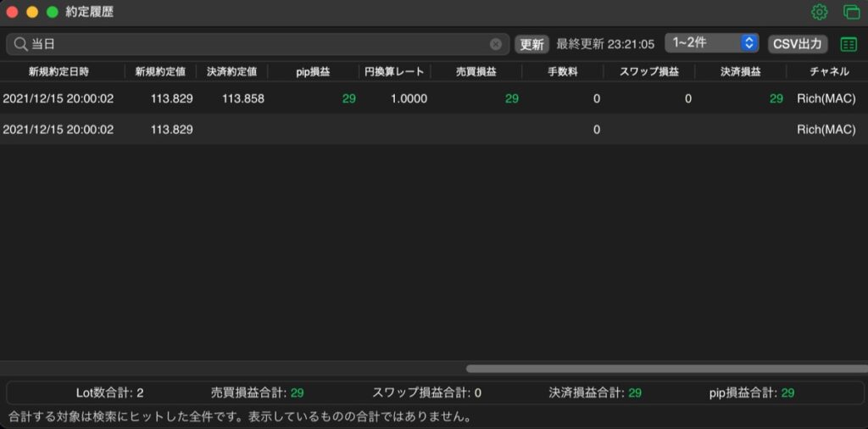
Task: Click into the 当日 search field
Action: (x=258, y=44)
